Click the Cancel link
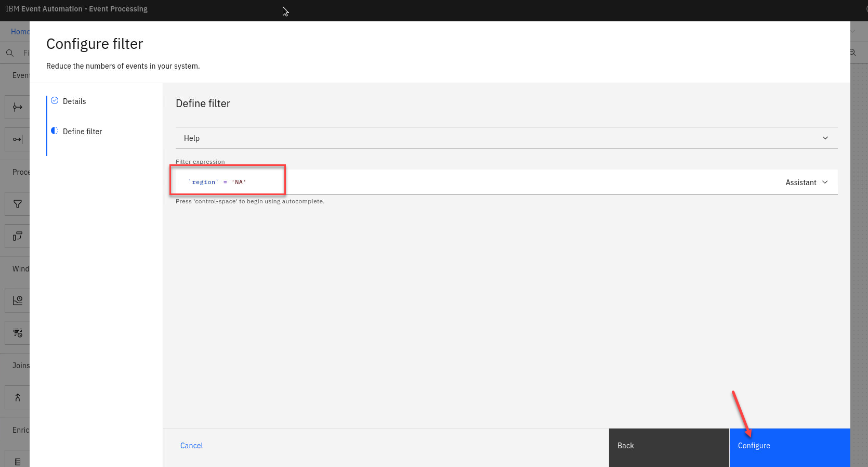Screen dimensions: 868x467 191,446
